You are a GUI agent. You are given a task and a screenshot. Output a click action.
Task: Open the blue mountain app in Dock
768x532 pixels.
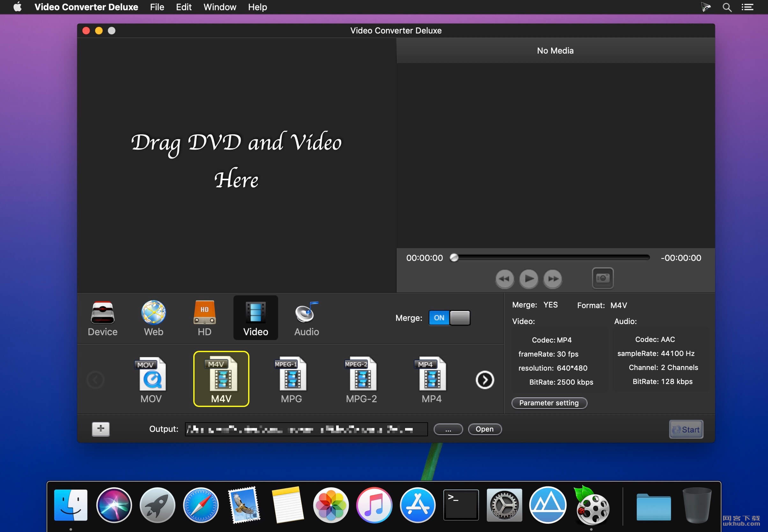pos(548,505)
